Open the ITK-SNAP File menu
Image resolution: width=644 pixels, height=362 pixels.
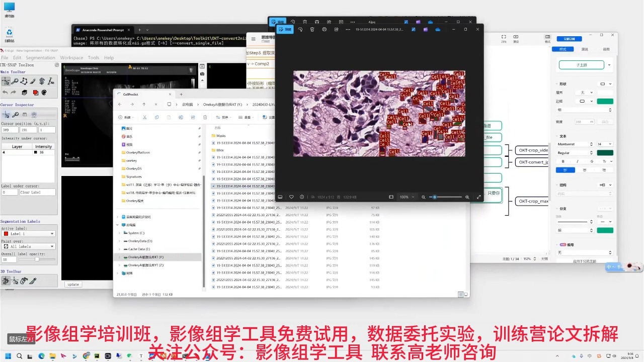click(x=5, y=58)
